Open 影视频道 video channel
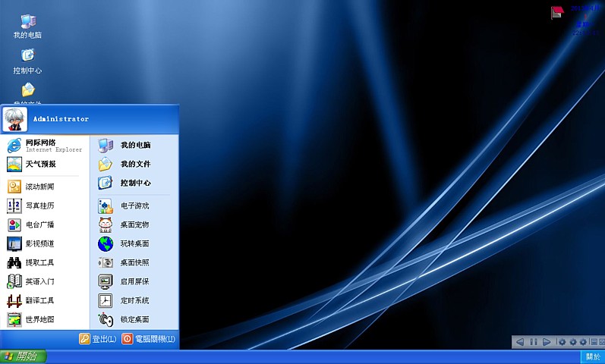 (39, 243)
